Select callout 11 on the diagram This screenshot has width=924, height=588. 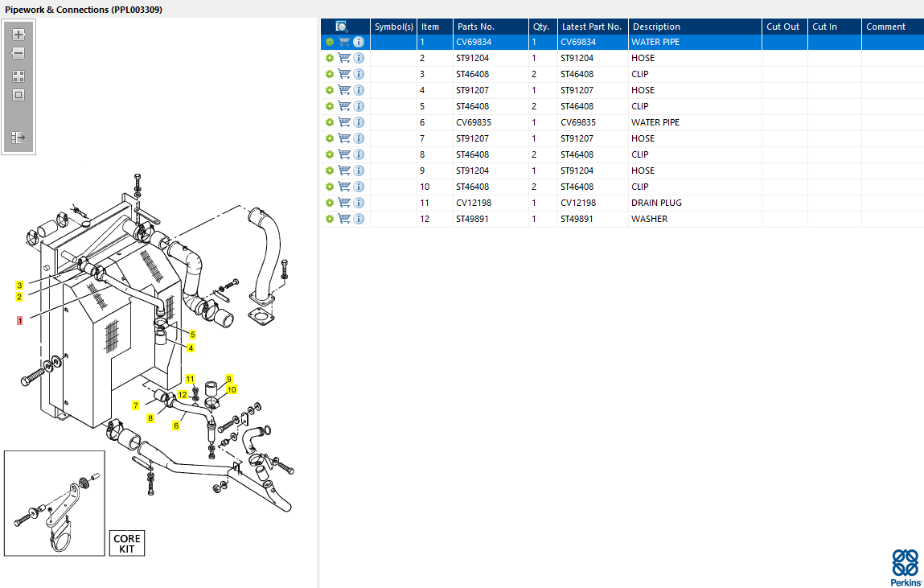point(190,379)
